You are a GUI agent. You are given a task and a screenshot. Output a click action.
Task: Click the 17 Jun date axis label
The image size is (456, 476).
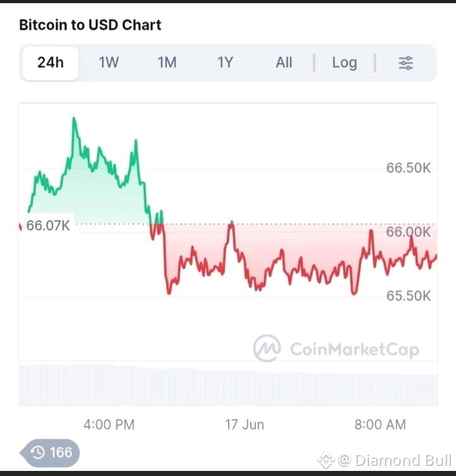pos(244,425)
